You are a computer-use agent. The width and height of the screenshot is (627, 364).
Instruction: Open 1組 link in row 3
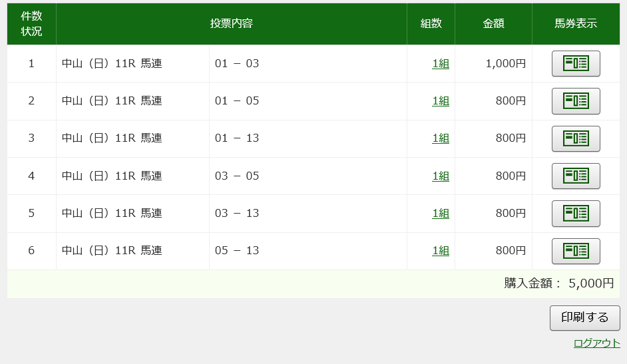(441, 138)
